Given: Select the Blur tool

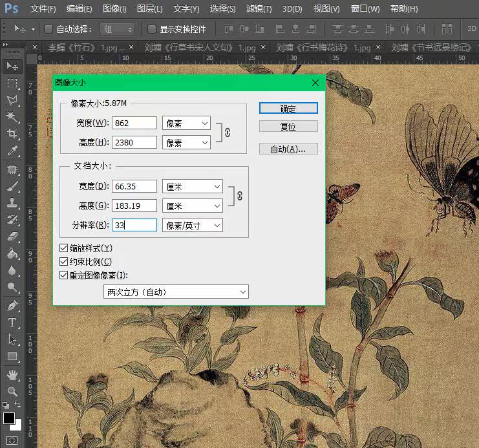Looking at the screenshot, I should [12, 270].
